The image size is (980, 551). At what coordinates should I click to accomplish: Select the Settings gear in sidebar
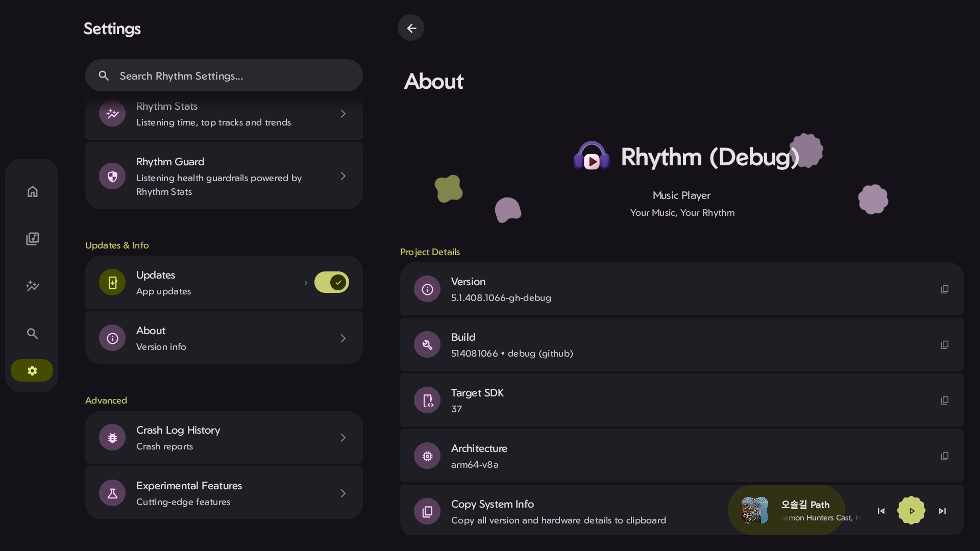tap(32, 370)
